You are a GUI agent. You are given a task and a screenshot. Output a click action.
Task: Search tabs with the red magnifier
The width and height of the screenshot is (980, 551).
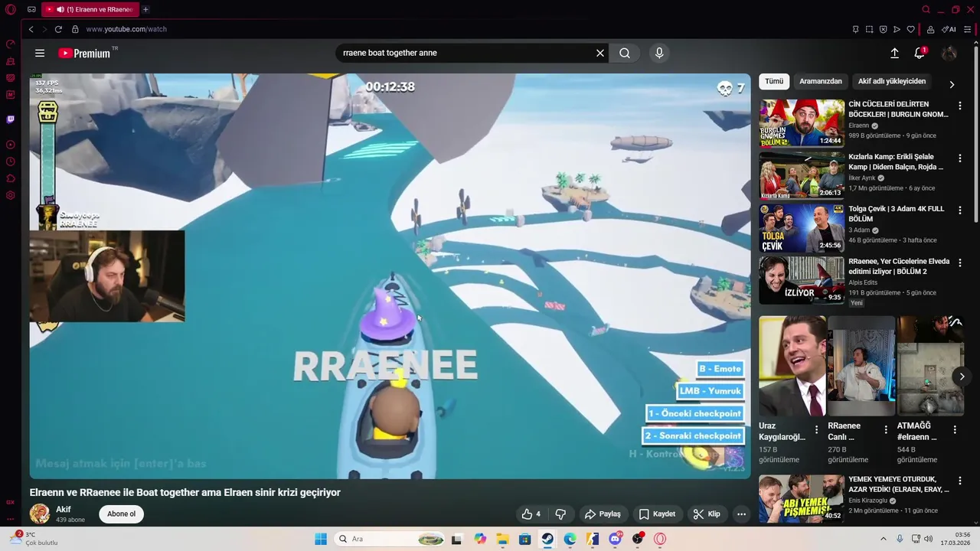coord(926,9)
